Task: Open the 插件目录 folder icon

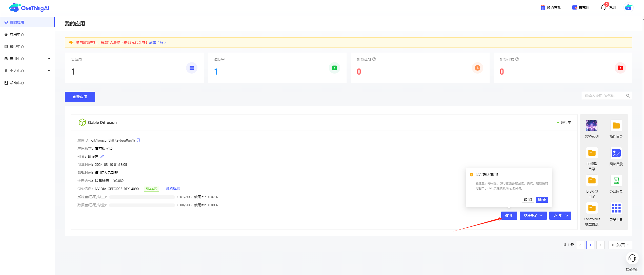Action: [616, 126]
